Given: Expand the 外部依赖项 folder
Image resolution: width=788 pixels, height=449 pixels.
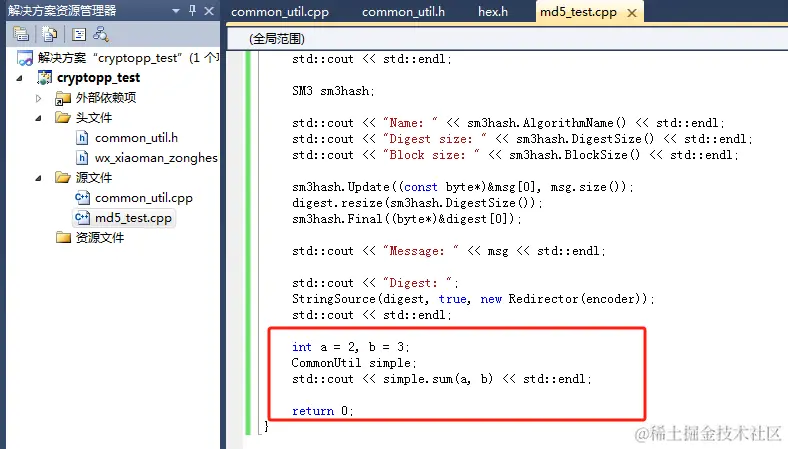Looking at the screenshot, I should (x=39, y=98).
